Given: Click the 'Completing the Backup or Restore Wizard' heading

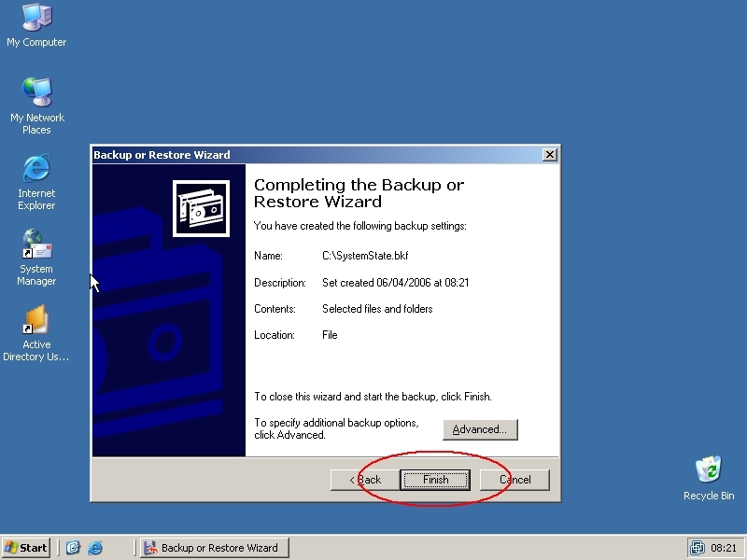Looking at the screenshot, I should pyautogui.click(x=359, y=193).
